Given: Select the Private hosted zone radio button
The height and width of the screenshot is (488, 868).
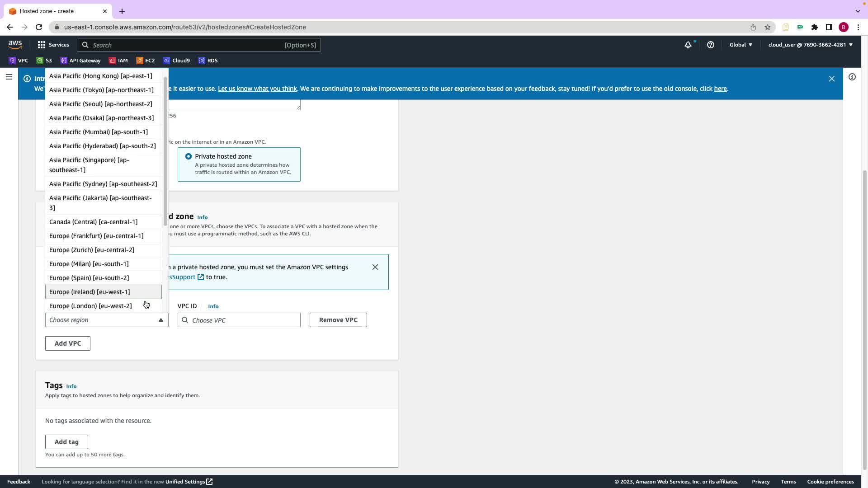Looking at the screenshot, I should tap(189, 156).
